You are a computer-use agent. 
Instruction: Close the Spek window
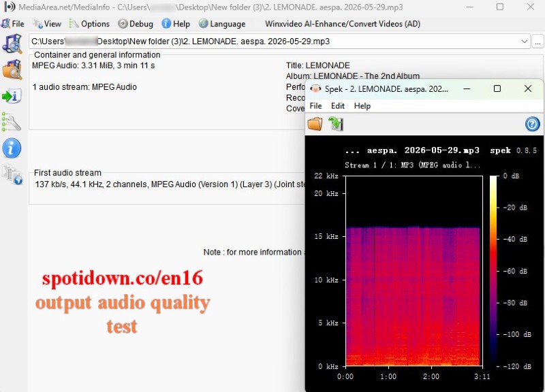click(x=527, y=88)
